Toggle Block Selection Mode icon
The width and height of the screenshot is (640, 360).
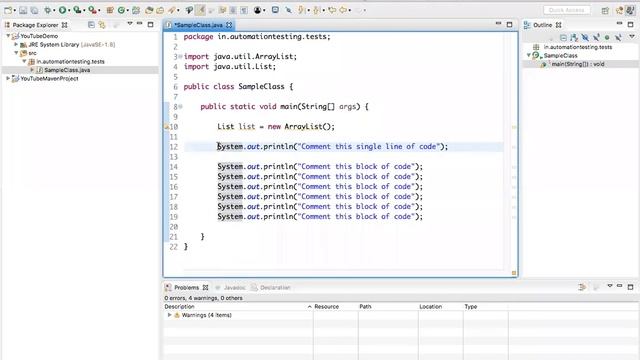(233, 10)
